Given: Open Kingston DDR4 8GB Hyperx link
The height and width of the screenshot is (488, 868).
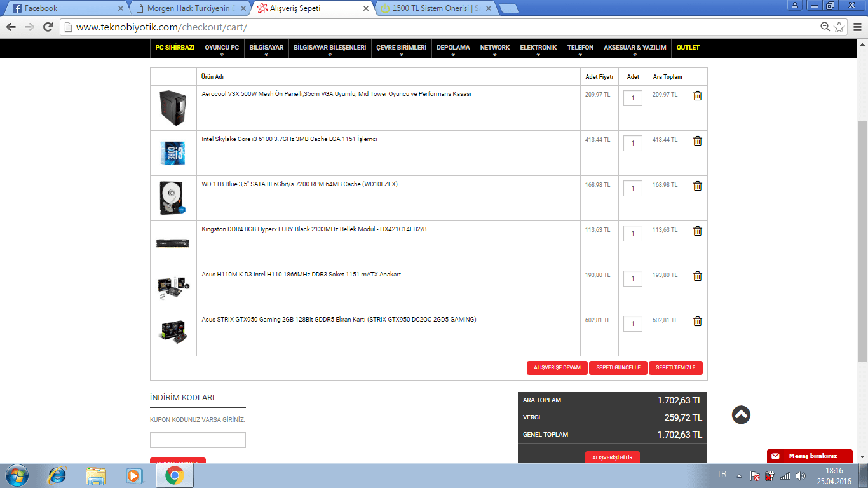Looking at the screenshot, I should (x=314, y=229).
